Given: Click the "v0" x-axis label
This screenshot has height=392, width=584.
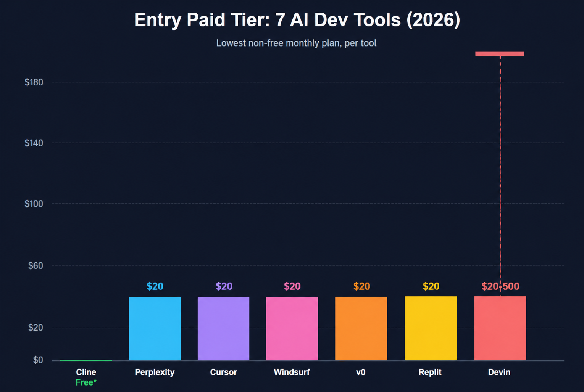Looking at the screenshot, I should point(361,372).
